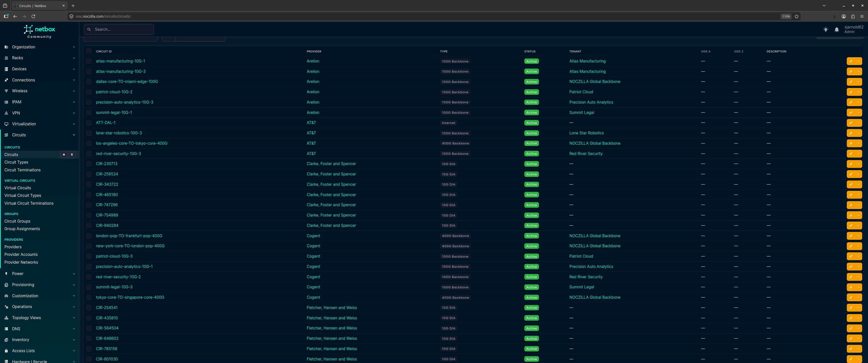Click the Wireless wifi icon
868x363 pixels.
pyautogui.click(x=6, y=91)
